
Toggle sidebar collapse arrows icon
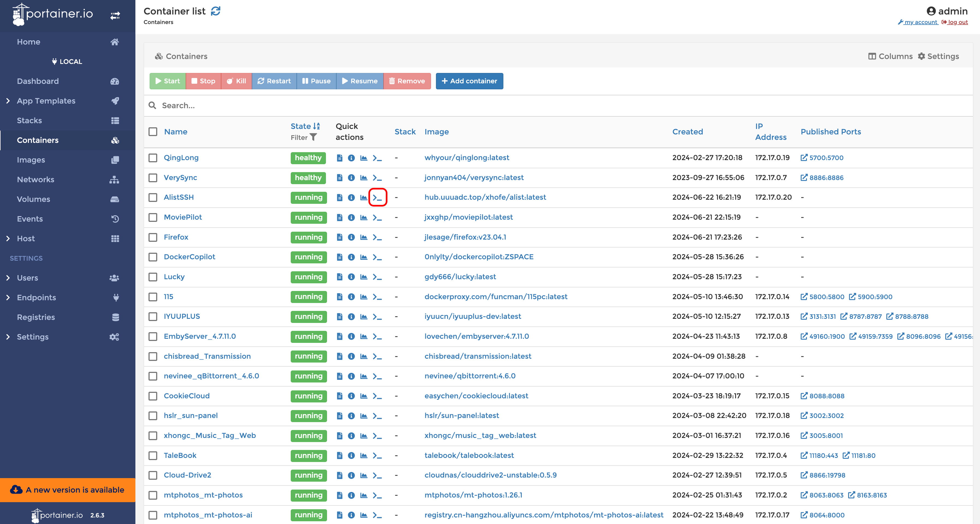click(x=115, y=16)
